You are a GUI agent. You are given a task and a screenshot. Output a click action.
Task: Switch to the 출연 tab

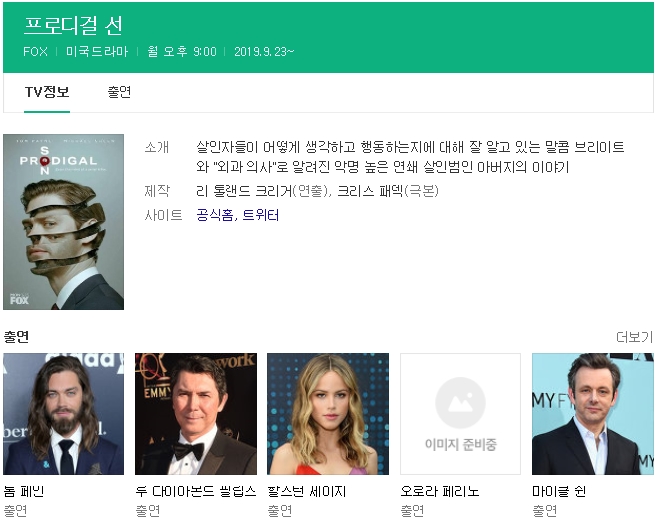(119, 92)
